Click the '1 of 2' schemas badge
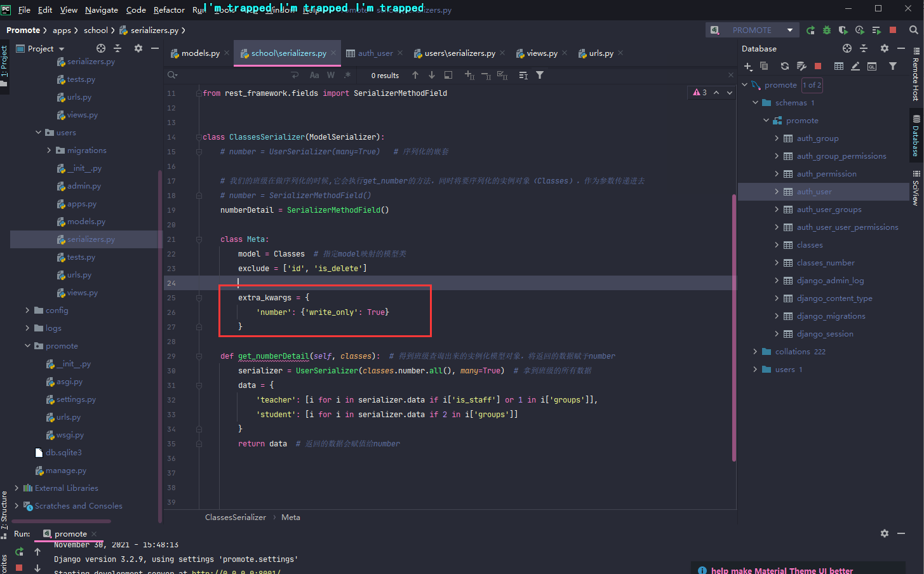 click(812, 85)
